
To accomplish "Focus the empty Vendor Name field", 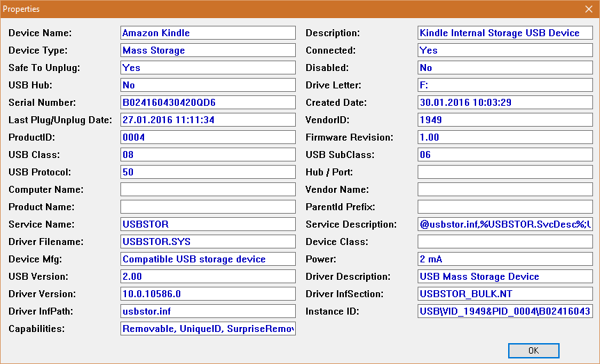I will [x=505, y=189].
